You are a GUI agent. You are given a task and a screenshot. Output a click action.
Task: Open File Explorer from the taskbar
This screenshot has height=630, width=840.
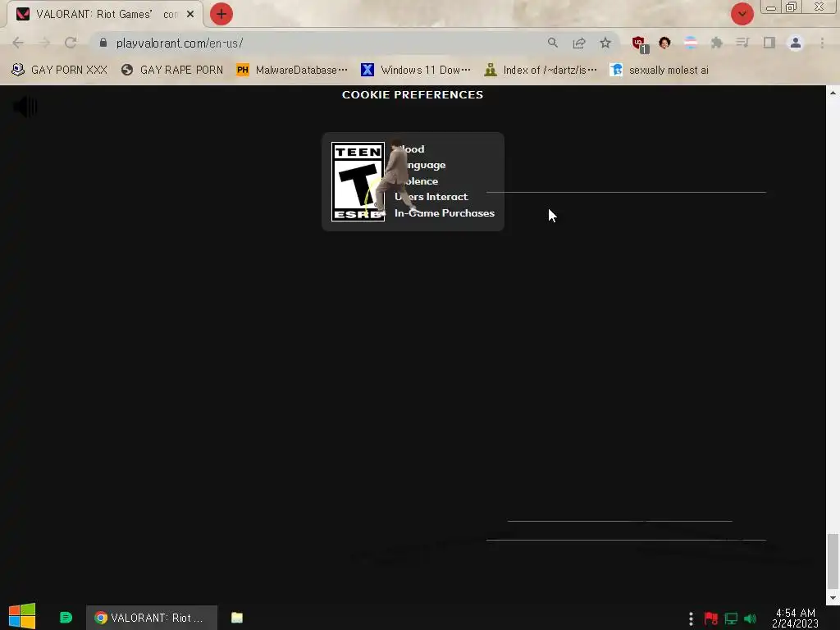[x=237, y=618]
